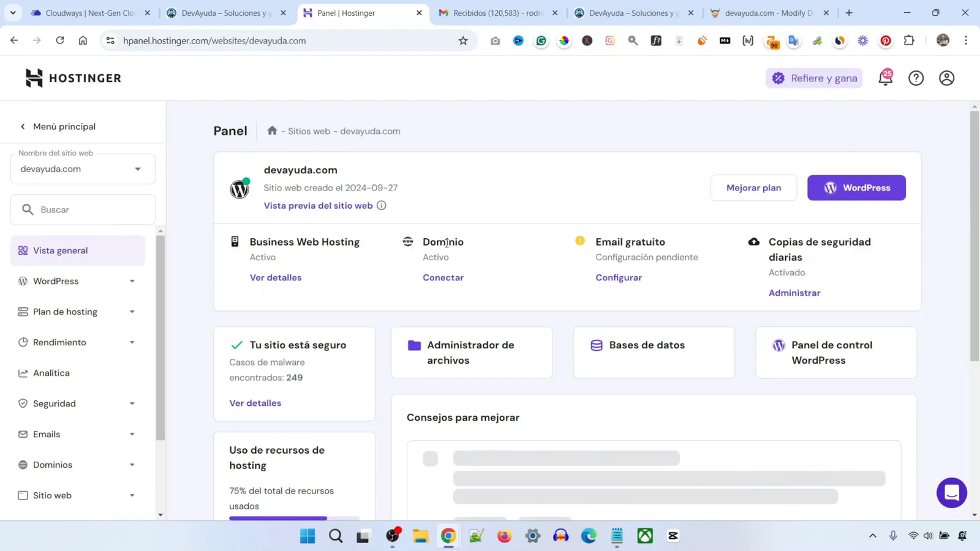Click the Buscar search field
The width and height of the screenshot is (980, 551).
point(83,209)
